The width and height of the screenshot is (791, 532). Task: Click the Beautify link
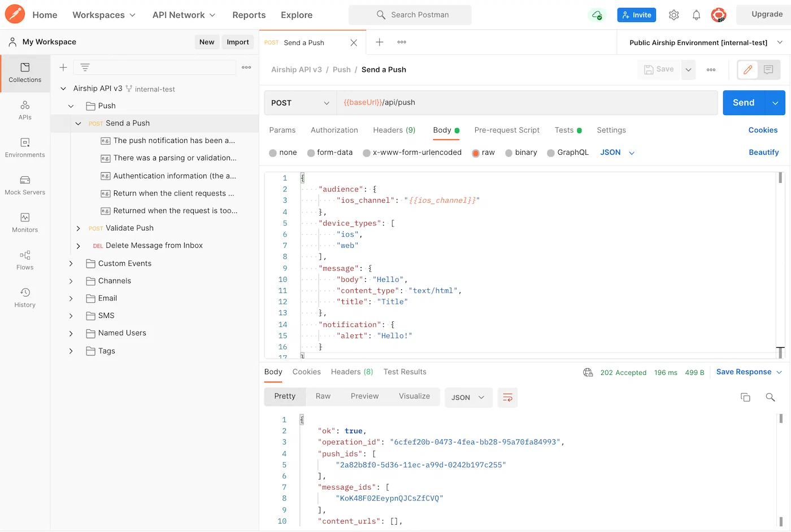point(763,152)
